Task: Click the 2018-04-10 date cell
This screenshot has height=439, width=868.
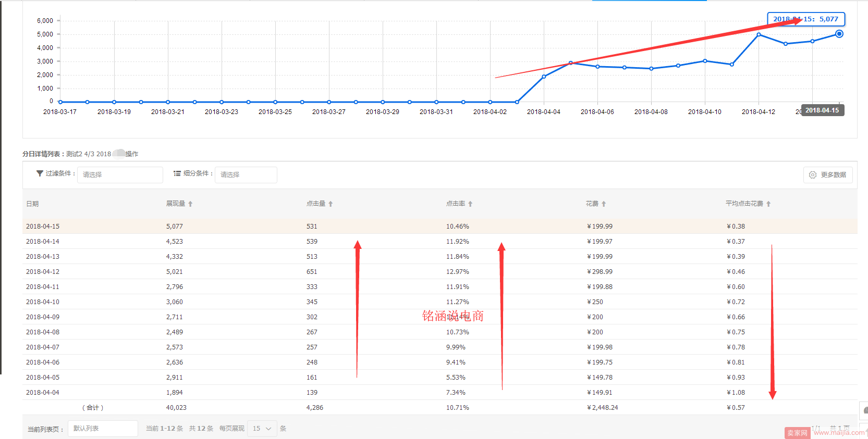Action: point(43,302)
